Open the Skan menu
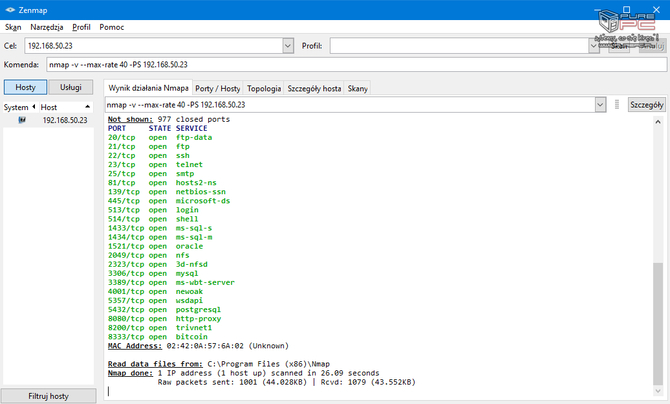This screenshot has height=404, width=670. pyautogui.click(x=13, y=27)
